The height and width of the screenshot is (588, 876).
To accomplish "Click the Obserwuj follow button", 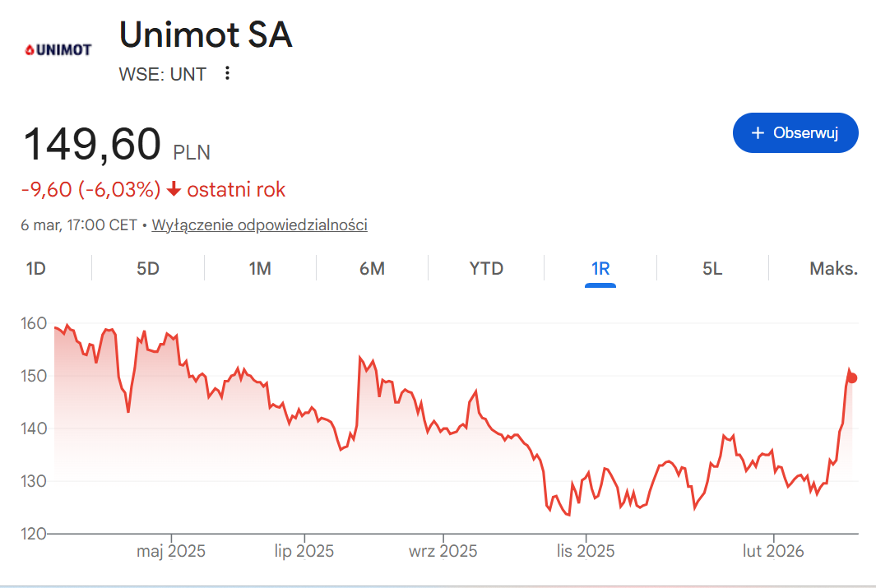I will click(795, 133).
